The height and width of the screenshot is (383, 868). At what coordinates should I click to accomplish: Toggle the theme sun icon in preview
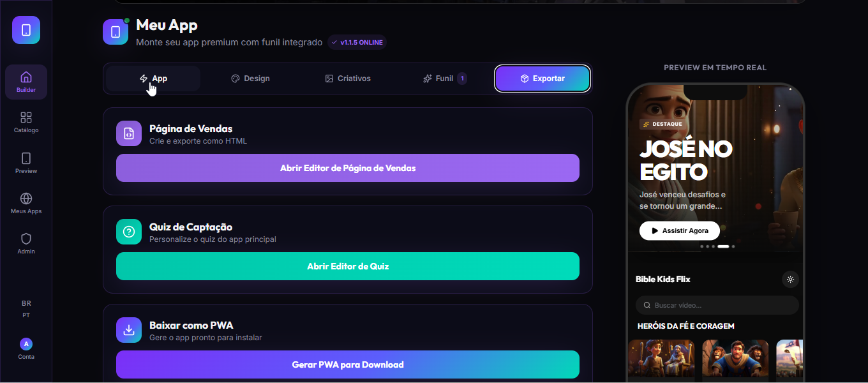[x=790, y=279]
